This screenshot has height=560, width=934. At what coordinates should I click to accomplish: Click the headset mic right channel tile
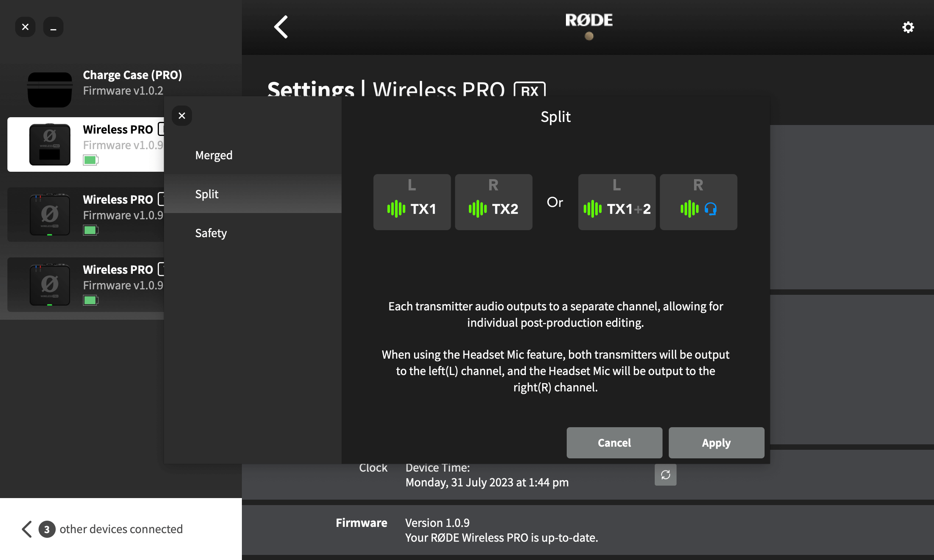(698, 202)
